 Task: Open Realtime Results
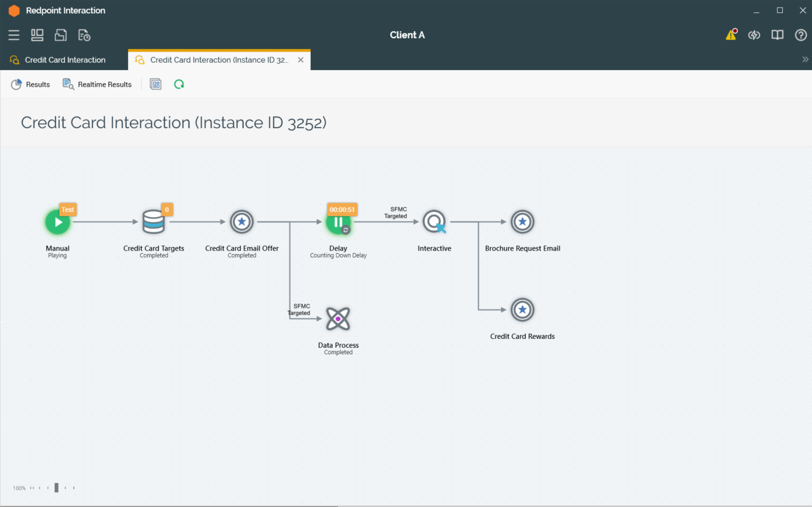(x=97, y=84)
